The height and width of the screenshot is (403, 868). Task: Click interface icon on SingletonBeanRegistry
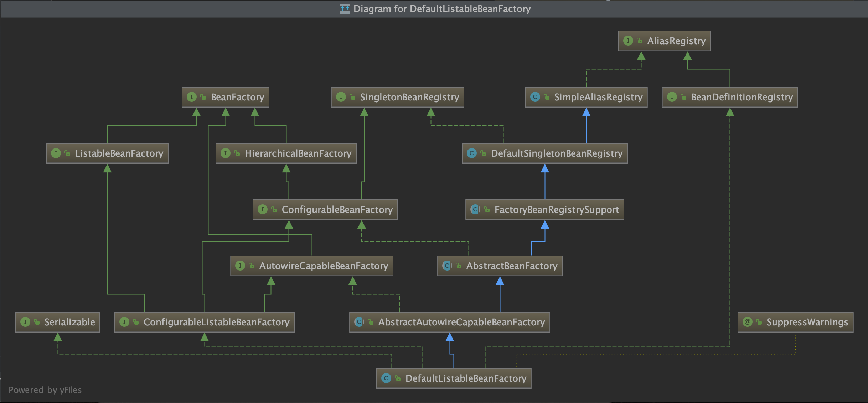coord(341,97)
